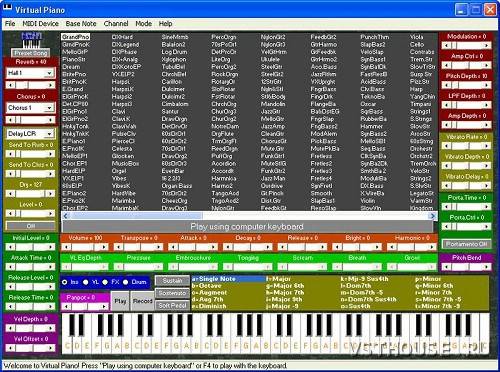Image resolution: width=500 pixels, height=372 pixels.
Task: Click the piano keyboard logo icon above Preset Song
Action: coord(31,40)
